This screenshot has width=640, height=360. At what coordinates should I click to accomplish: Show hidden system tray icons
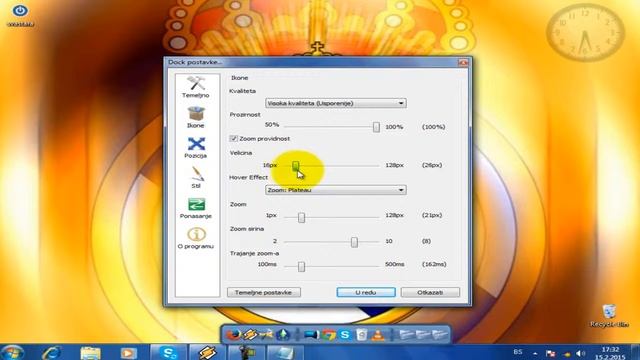tap(535, 353)
